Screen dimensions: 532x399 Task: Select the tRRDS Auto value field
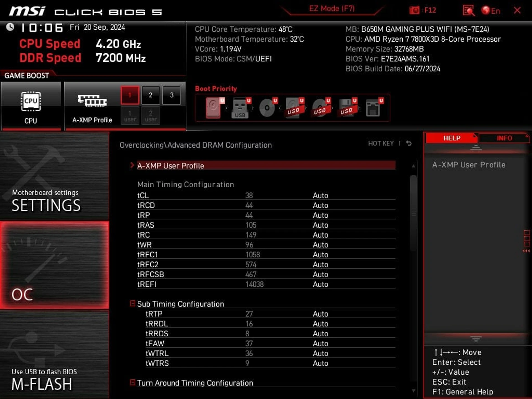point(320,334)
